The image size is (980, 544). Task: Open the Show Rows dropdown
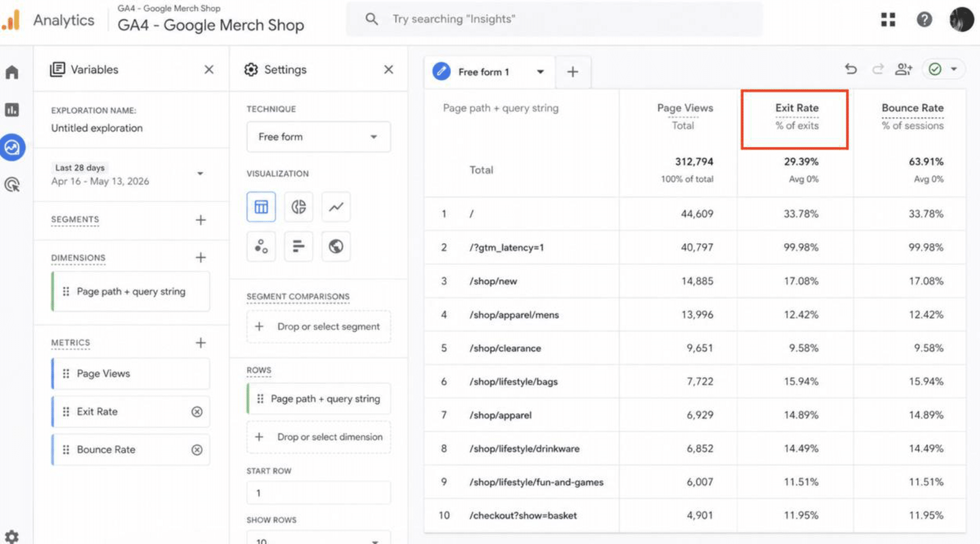tap(318, 538)
